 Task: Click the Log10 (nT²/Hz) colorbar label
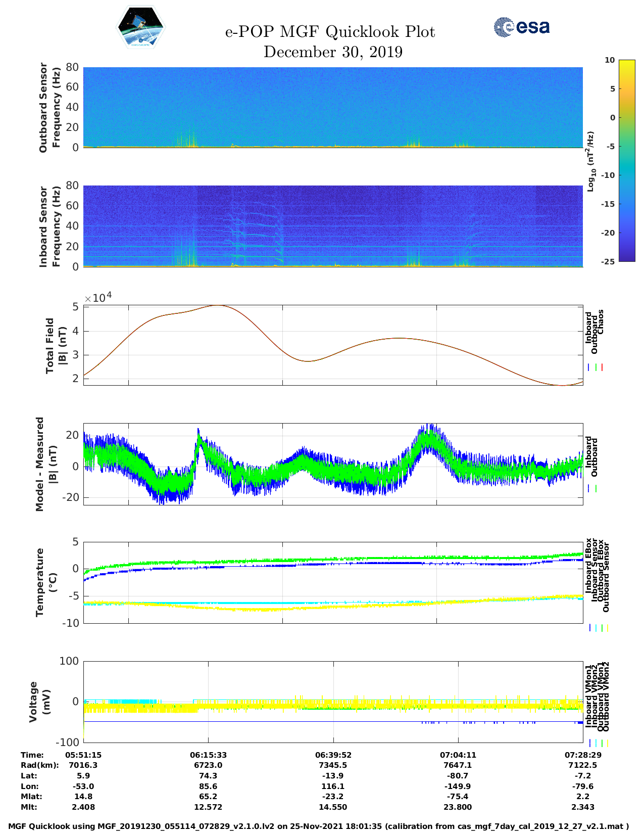pos(590,161)
